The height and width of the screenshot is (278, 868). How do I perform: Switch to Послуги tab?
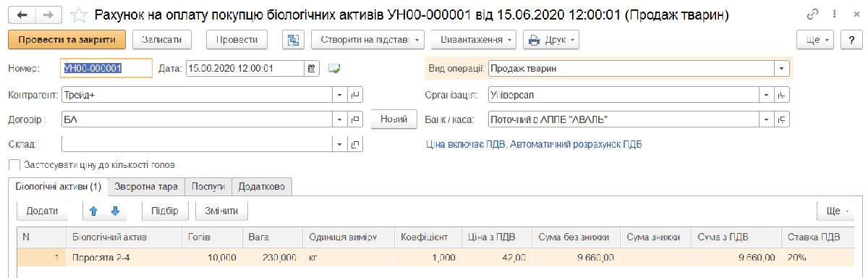(208, 187)
